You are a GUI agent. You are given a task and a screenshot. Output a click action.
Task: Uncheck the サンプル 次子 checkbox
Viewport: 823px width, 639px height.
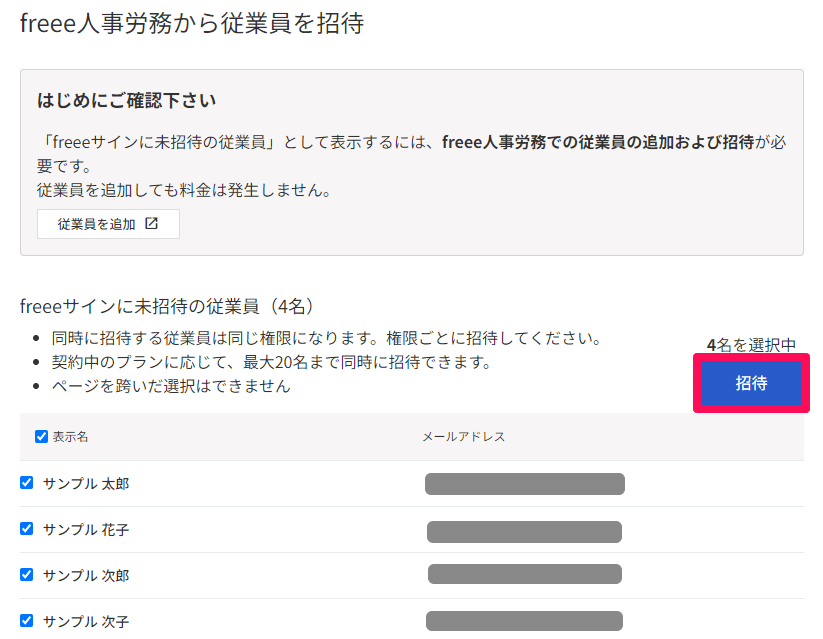[x=27, y=620]
